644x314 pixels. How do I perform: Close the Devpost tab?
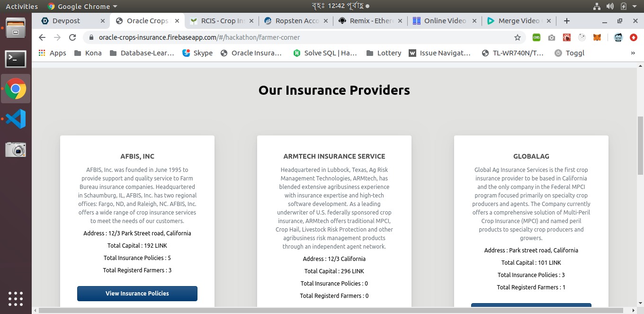click(103, 21)
